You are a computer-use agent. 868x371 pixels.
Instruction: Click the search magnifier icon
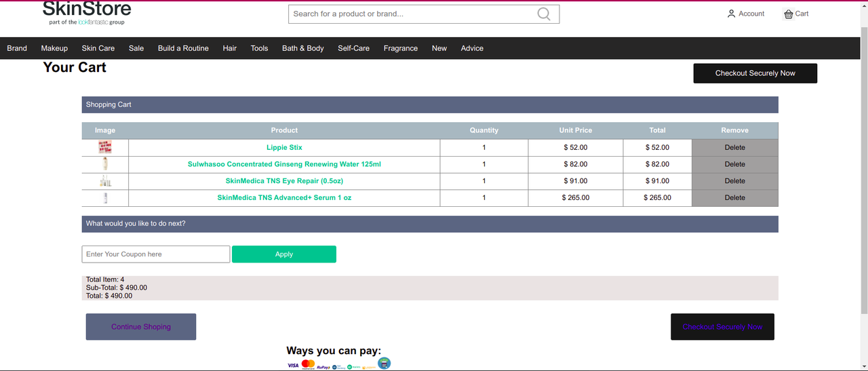click(544, 14)
